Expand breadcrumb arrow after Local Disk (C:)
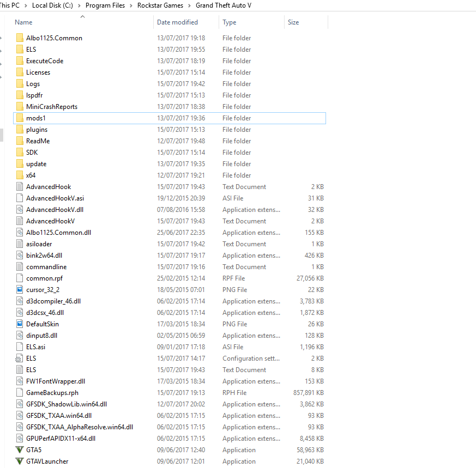The height and width of the screenshot is (468, 476). tap(79, 6)
